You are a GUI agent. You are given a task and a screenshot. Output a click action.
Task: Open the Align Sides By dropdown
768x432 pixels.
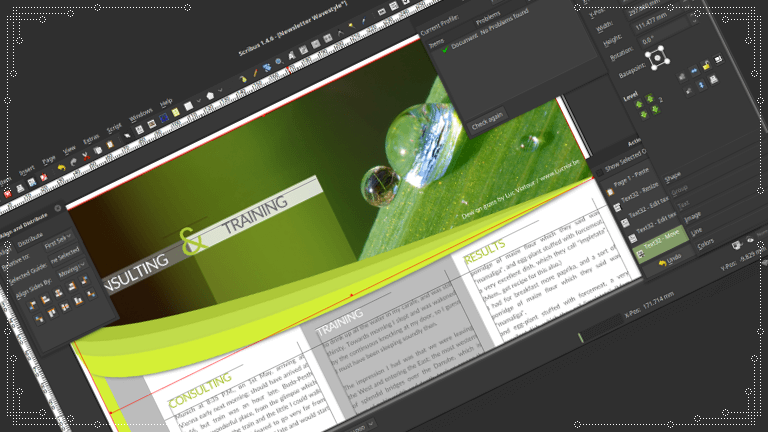[71, 269]
